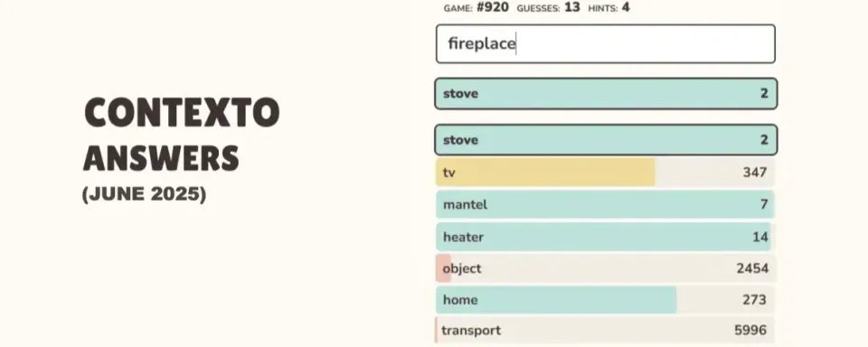868x347 pixels.
Task: Select the object guess row
Action: (606, 268)
